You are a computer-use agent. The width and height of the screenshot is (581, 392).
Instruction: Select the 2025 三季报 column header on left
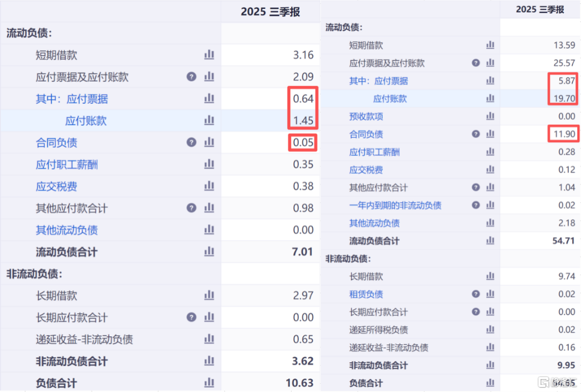[x=270, y=11]
